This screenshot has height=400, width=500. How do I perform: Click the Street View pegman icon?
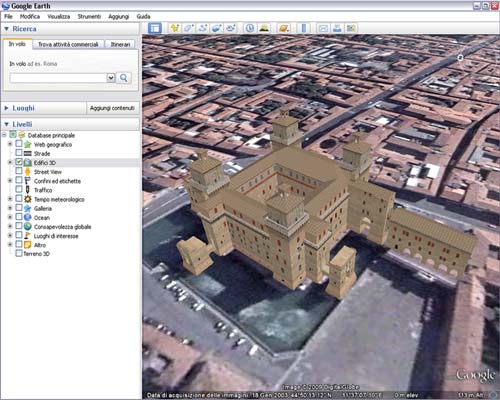click(x=27, y=172)
